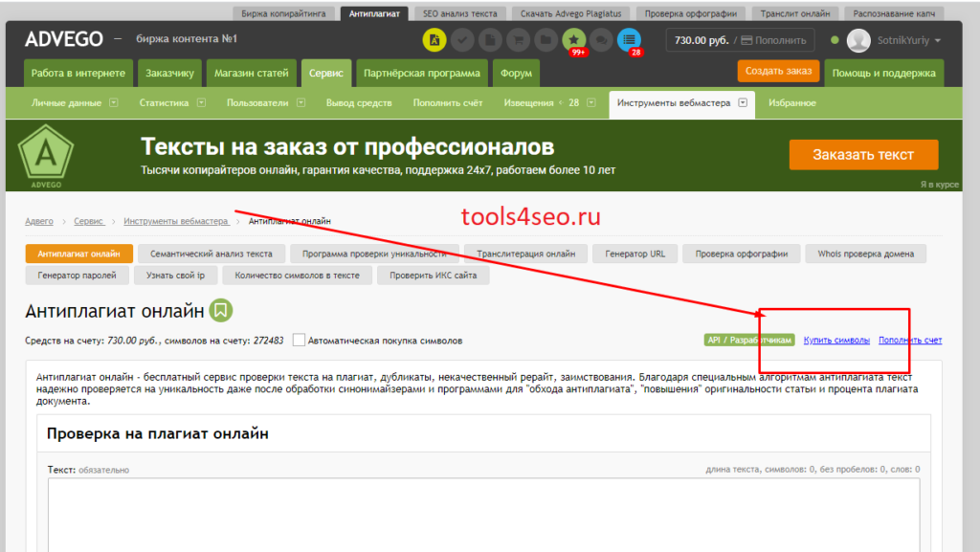The image size is (980, 552).
Task: Click Я в курсе banner dismiss text
Action: (x=940, y=185)
